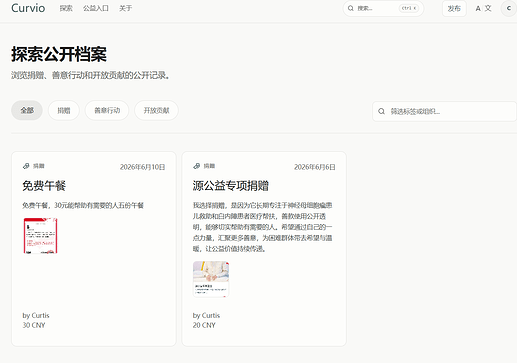The height and width of the screenshot is (363, 517).
Task: Switch language with the A文 icon
Action: coord(483,8)
